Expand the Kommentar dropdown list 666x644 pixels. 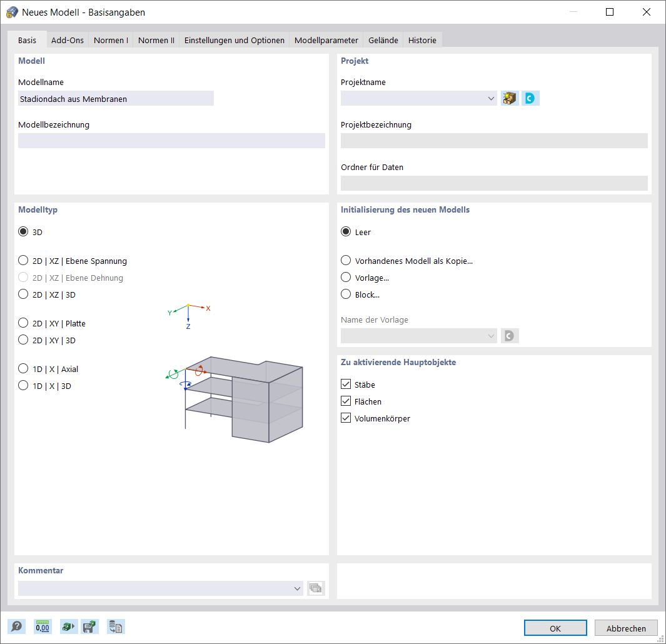[297, 588]
